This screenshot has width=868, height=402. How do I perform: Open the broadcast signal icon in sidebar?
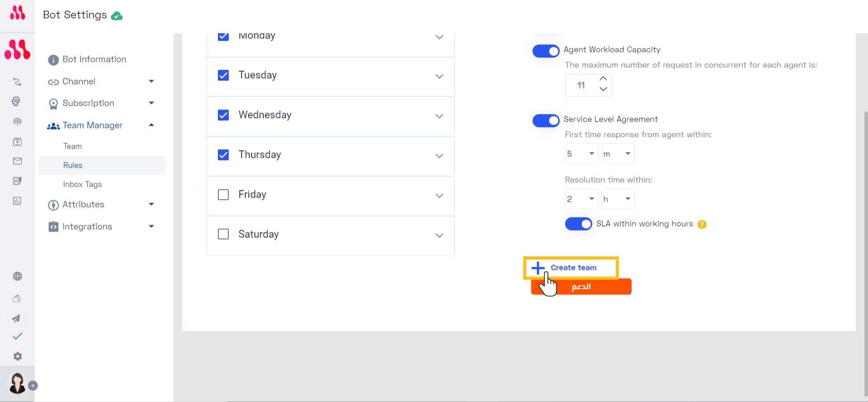point(17,122)
